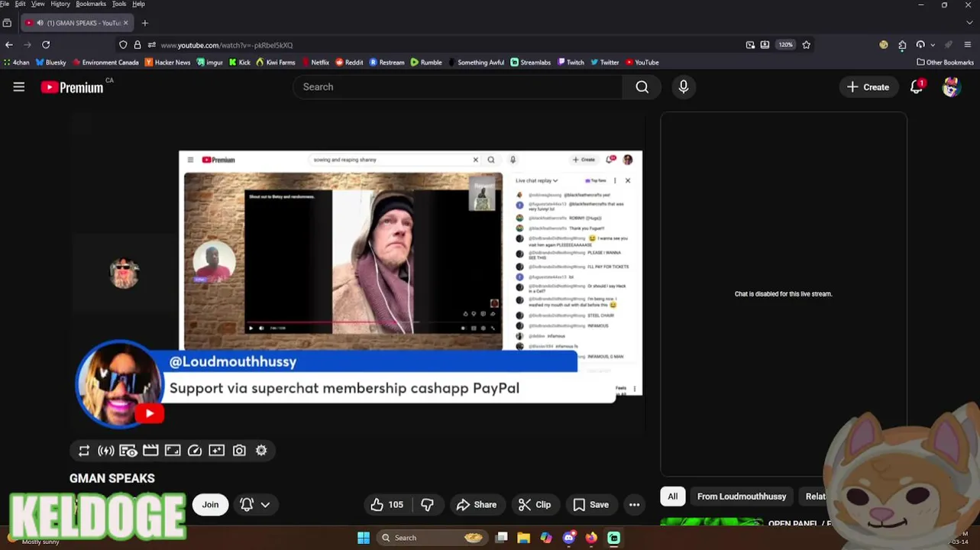Go back with browser back arrow

coord(8,45)
